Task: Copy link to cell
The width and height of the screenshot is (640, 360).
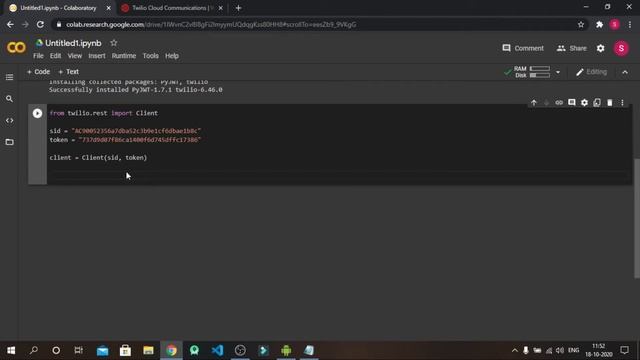Action: (x=559, y=103)
